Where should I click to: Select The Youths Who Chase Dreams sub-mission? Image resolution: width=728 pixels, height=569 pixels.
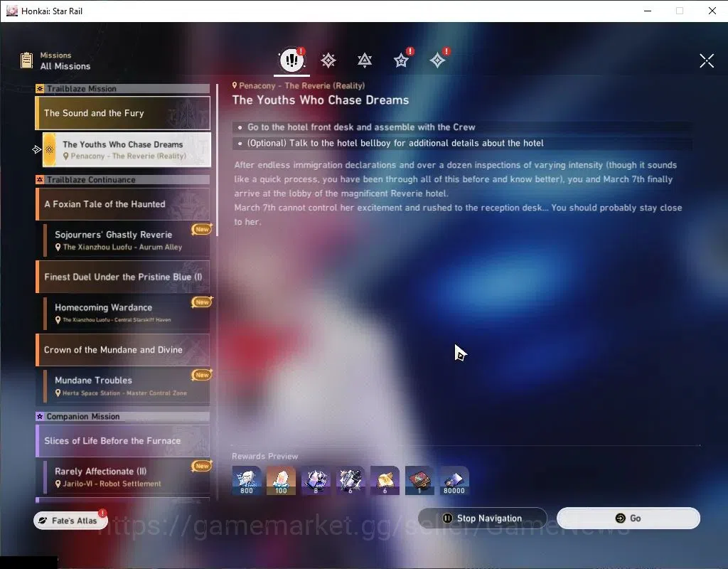point(127,149)
